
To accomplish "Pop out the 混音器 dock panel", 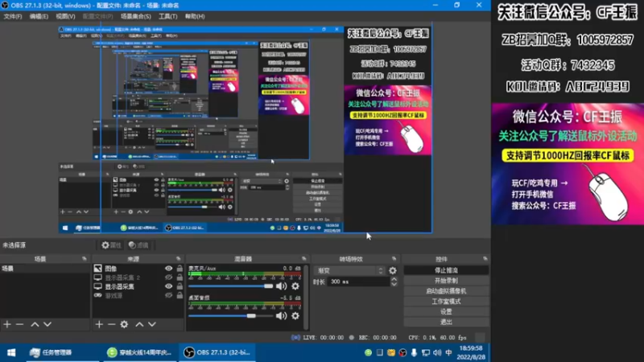I will [304, 258].
